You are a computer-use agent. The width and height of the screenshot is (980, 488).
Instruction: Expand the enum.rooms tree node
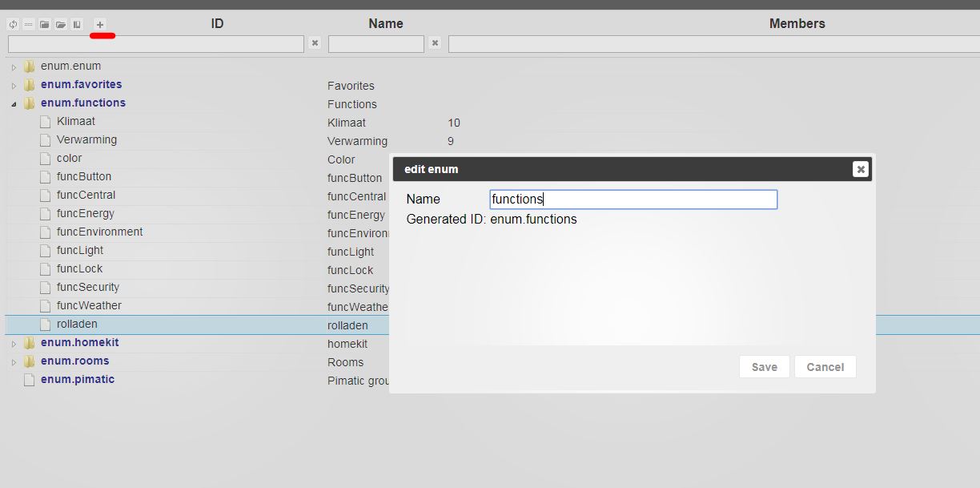tap(14, 362)
